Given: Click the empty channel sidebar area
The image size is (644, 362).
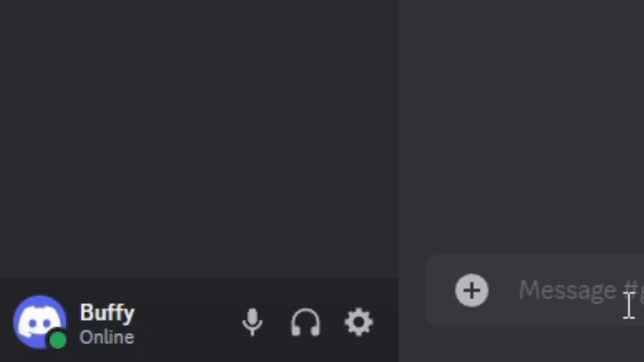Looking at the screenshot, I should coord(199,139).
